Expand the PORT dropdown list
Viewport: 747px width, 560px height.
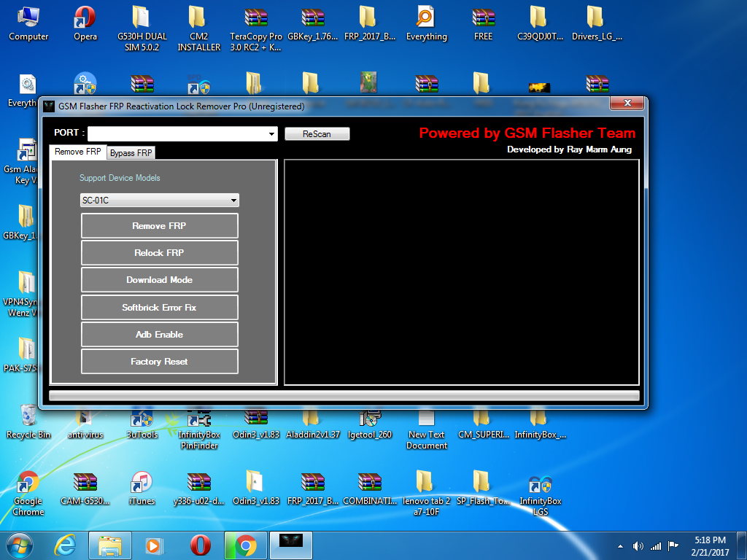click(271, 134)
